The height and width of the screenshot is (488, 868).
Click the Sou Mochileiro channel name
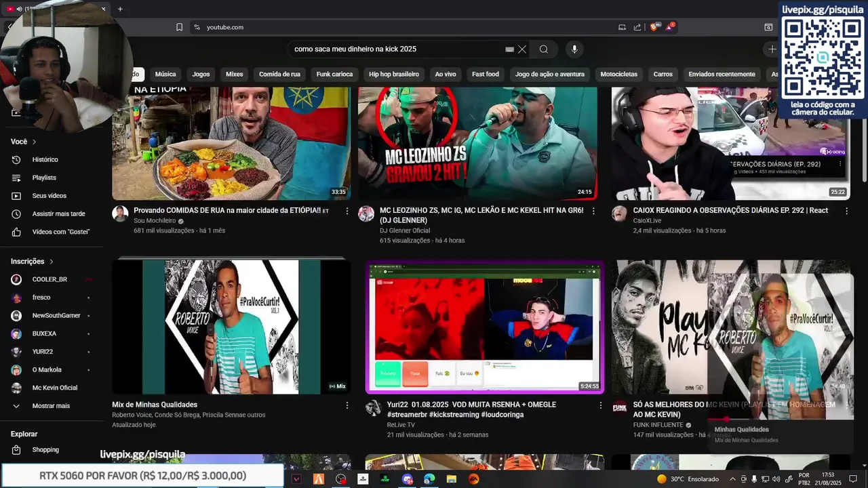click(x=155, y=221)
